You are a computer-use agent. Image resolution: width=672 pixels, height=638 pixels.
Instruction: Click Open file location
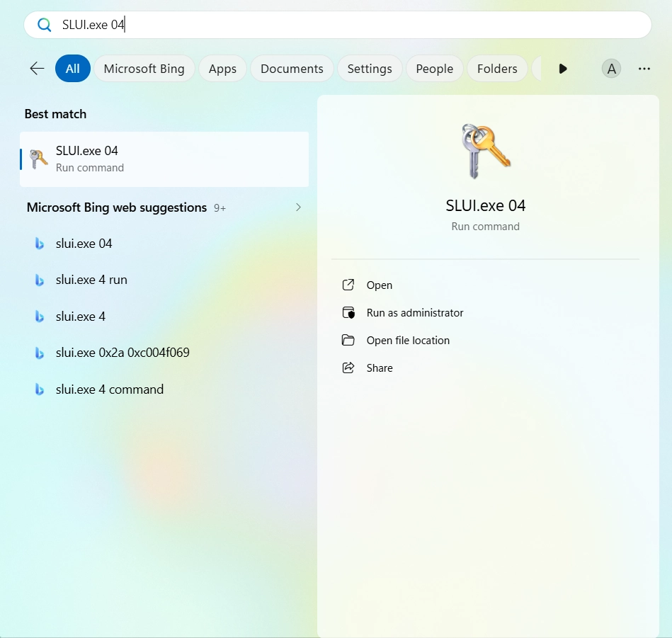click(x=408, y=341)
